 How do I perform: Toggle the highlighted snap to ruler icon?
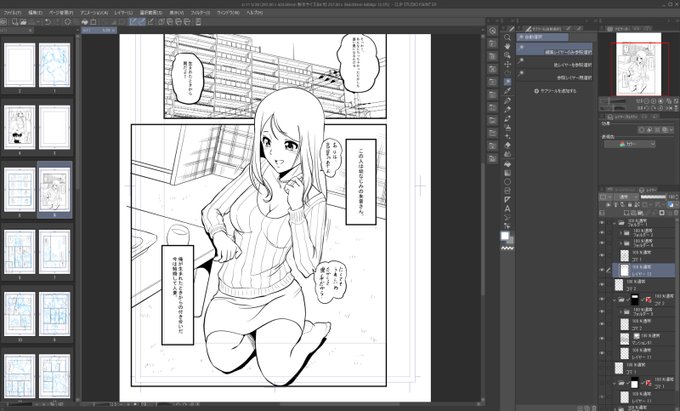[x=134, y=22]
